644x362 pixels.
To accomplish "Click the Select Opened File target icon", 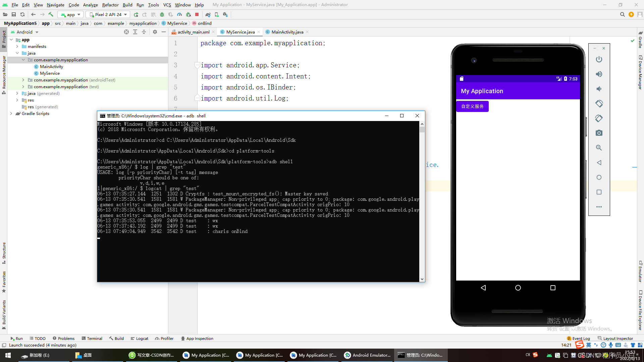I will [126, 32].
